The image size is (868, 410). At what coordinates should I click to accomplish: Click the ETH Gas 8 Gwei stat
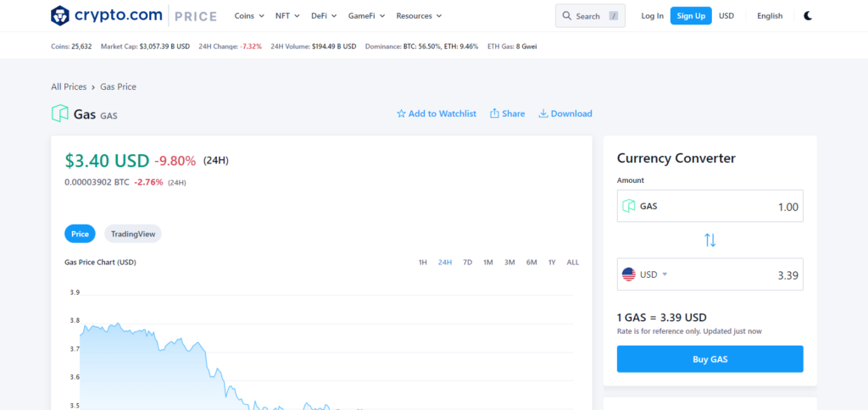(512, 47)
